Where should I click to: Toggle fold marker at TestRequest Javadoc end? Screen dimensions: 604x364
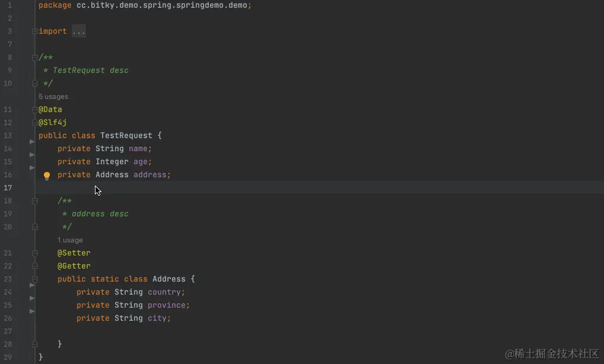pyautogui.click(x=34, y=83)
